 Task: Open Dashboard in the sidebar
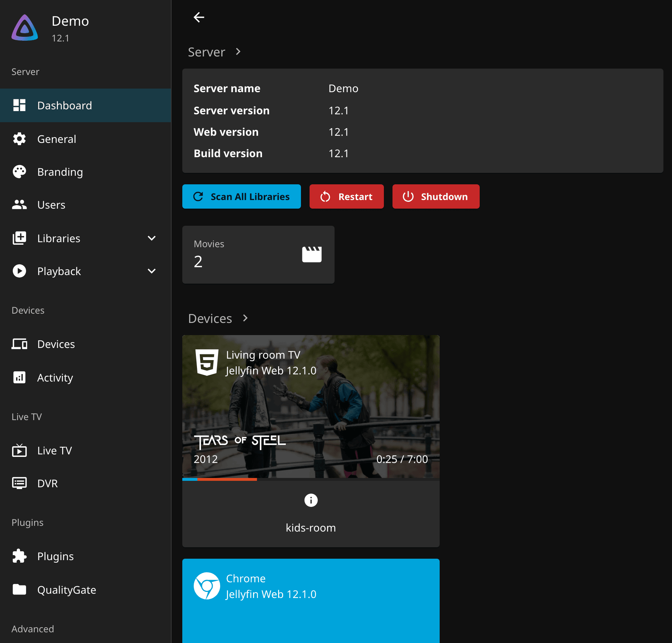85,105
